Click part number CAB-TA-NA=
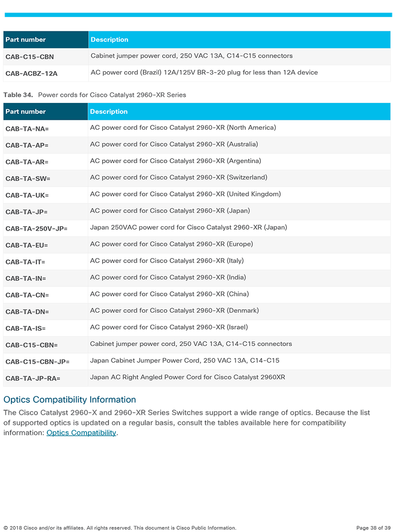The image size is (398, 532). click(x=27, y=129)
